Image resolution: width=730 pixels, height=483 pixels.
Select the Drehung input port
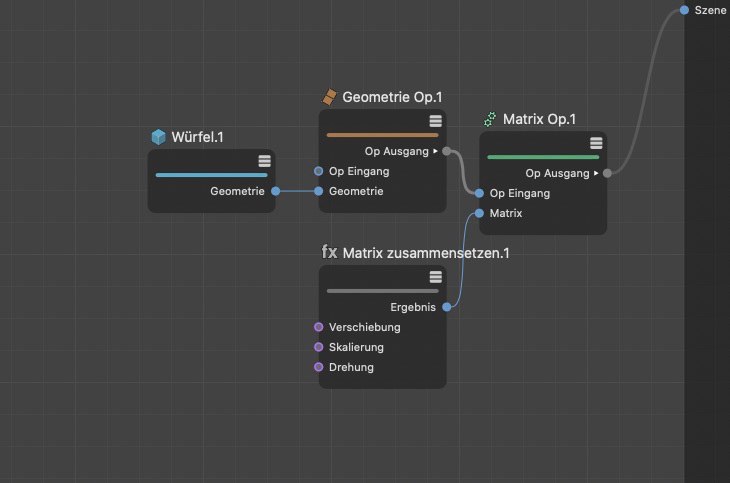pos(319,367)
